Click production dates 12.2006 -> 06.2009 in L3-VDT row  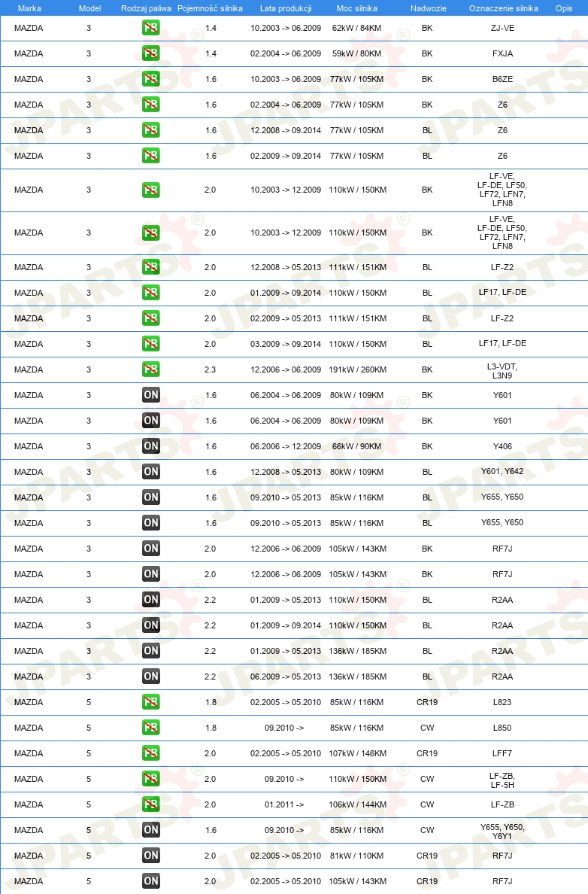(286, 369)
